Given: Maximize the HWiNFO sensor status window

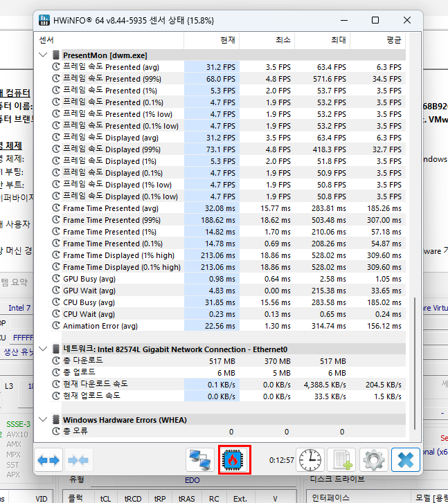Looking at the screenshot, I should 375,20.
